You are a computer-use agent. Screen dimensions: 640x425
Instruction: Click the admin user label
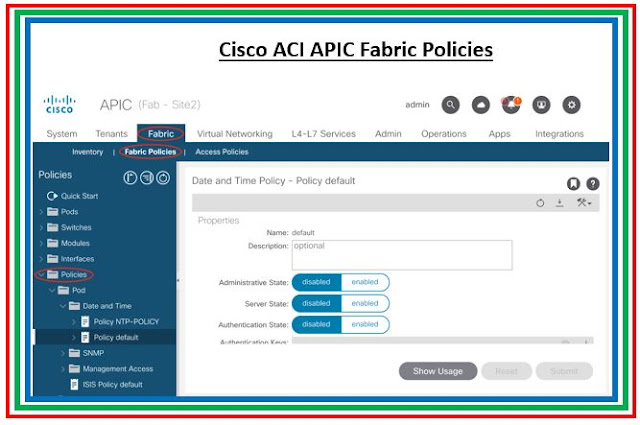tap(417, 105)
